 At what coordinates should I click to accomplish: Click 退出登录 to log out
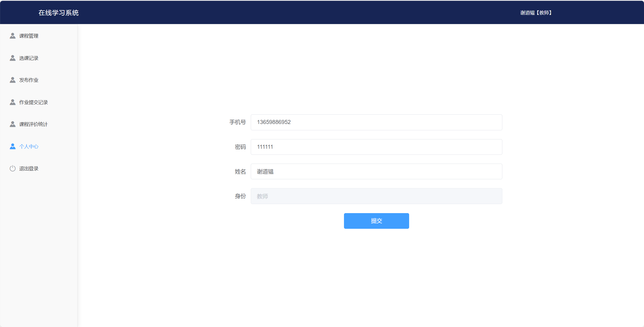29,168
